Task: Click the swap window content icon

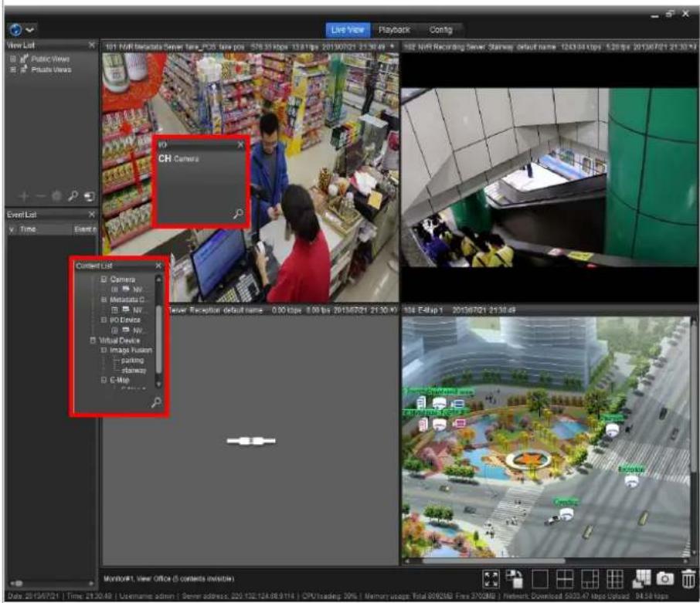Action: click(x=515, y=579)
